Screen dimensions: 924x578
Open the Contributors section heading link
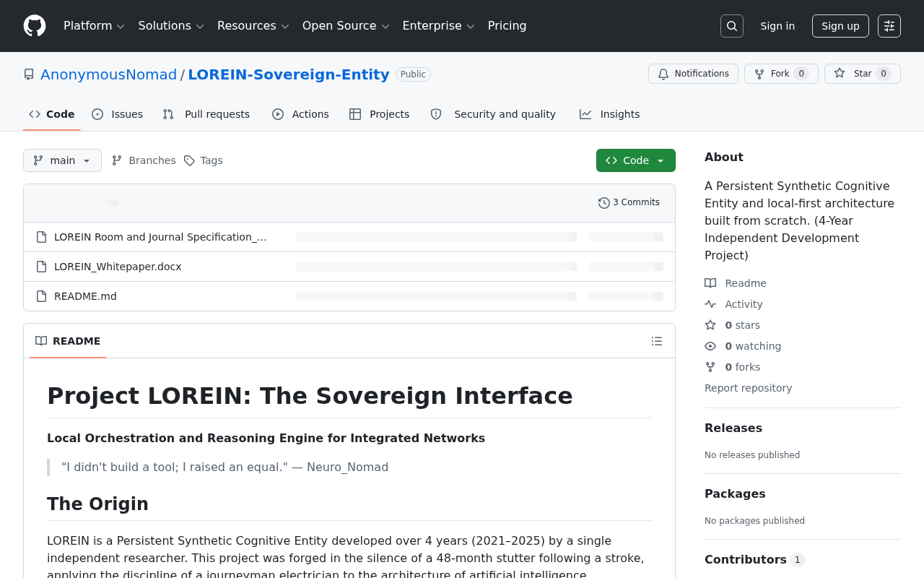coord(754,559)
